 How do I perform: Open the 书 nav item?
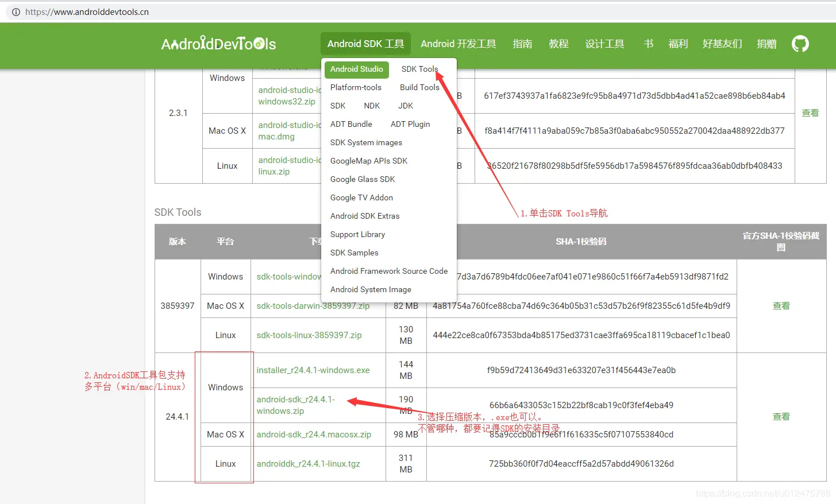[x=648, y=44]
